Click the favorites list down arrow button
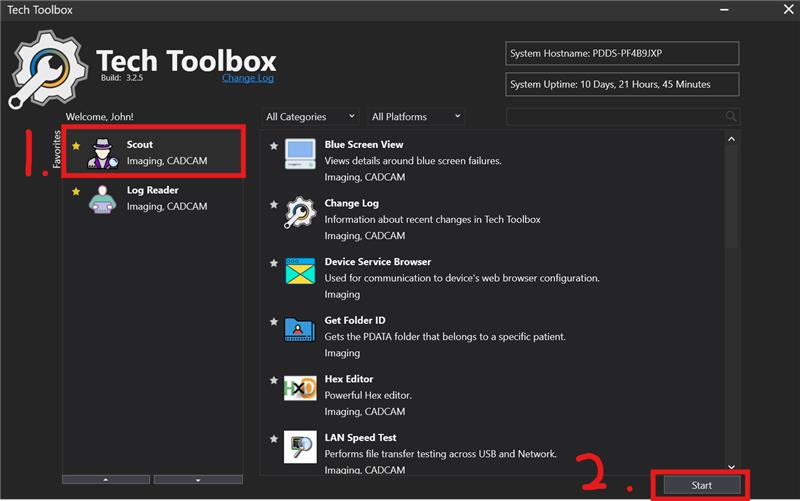Screen dimensions: 800x501 coord(198,480)
